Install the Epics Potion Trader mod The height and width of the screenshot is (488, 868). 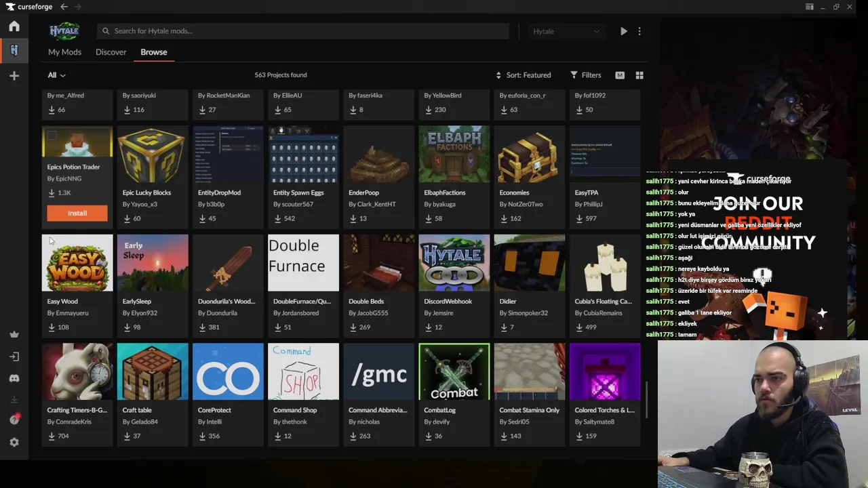[77, 213]
